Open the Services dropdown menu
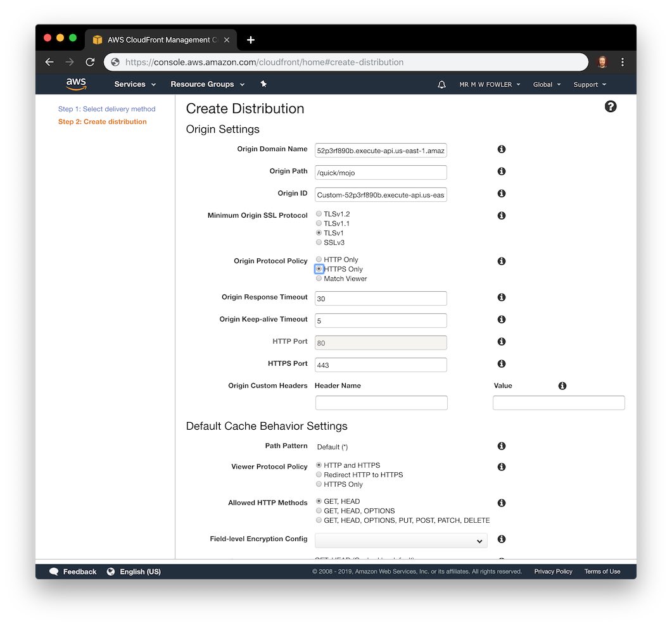The width and height of the screenshot is (672, 626). [135, 84]
